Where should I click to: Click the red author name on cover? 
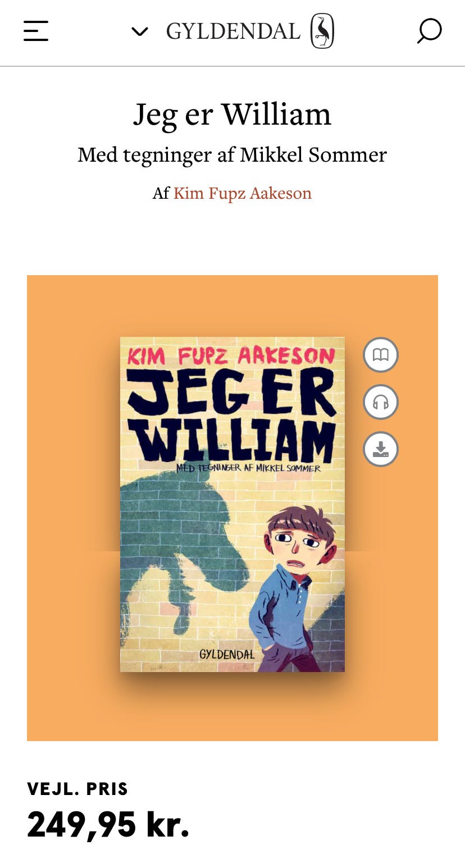click(x=231, y=355)
